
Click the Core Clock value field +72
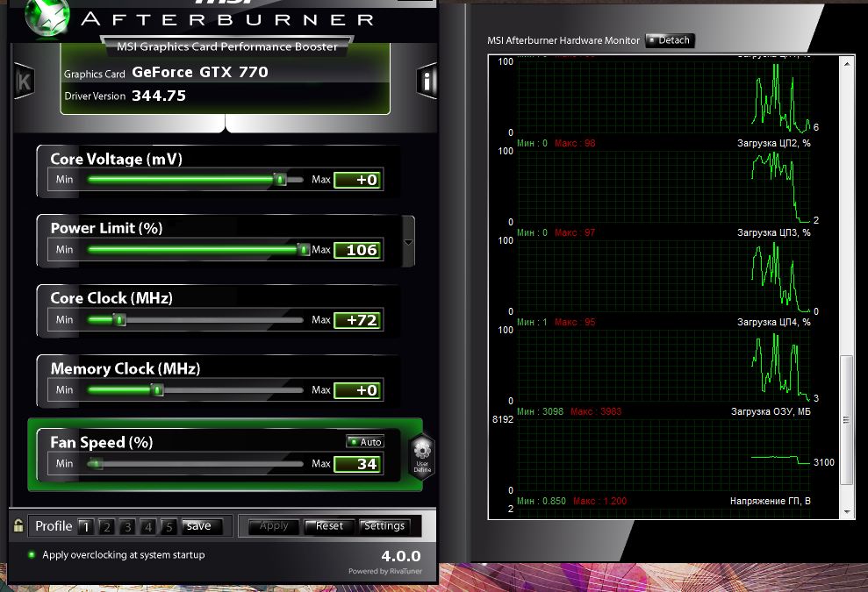point(358,320)
